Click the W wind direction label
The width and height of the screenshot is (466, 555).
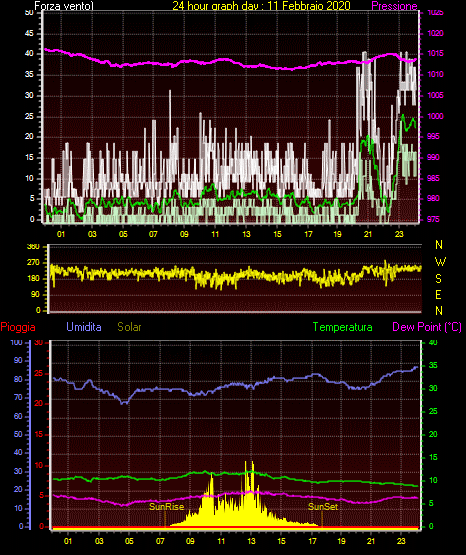pyautogui.click(x=440, y=262)
